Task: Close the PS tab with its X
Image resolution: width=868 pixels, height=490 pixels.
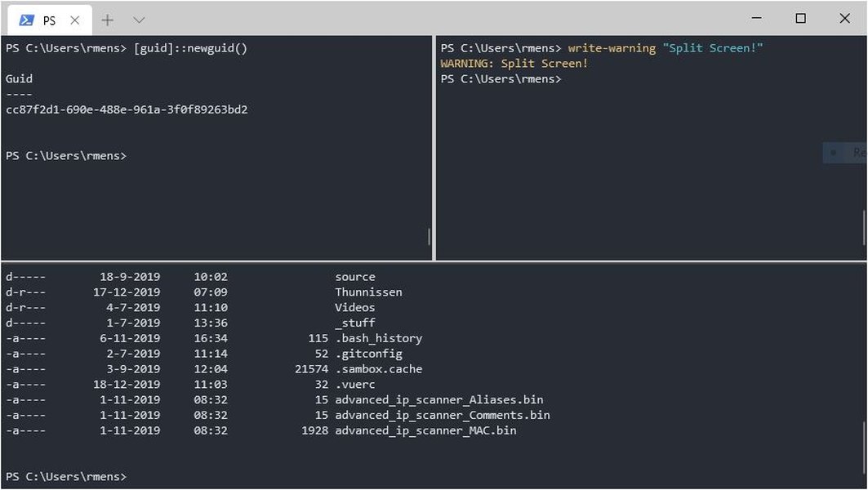Action: pyautogui.click(x=74, y=19)
